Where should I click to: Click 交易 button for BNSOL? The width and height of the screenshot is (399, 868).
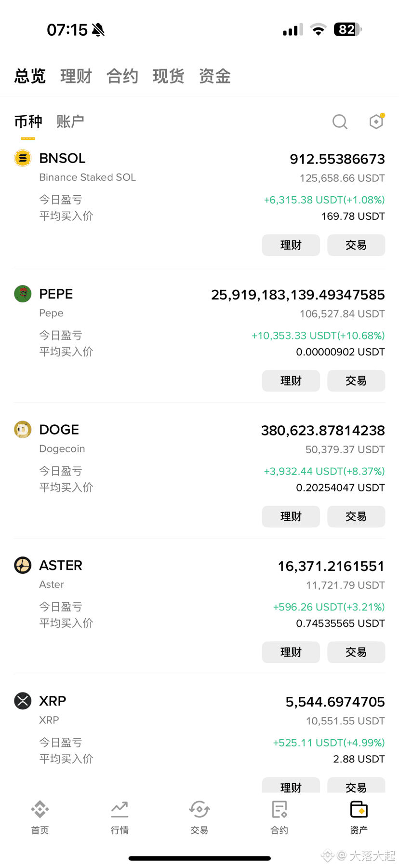[356, 245]
